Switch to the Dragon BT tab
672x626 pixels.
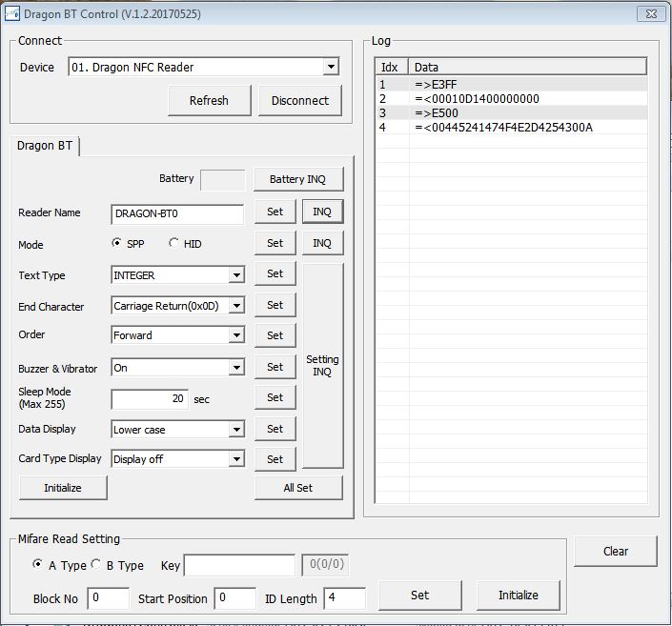45,146
